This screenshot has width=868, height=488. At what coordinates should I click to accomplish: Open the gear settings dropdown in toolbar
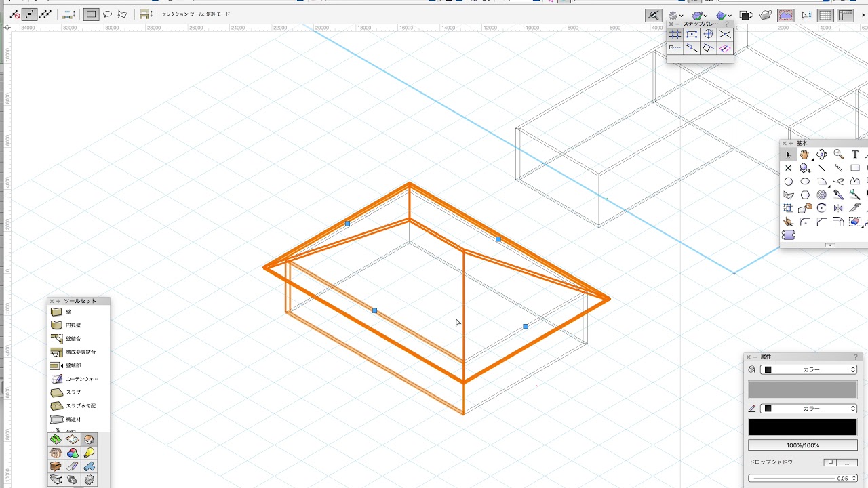[675, 15]
